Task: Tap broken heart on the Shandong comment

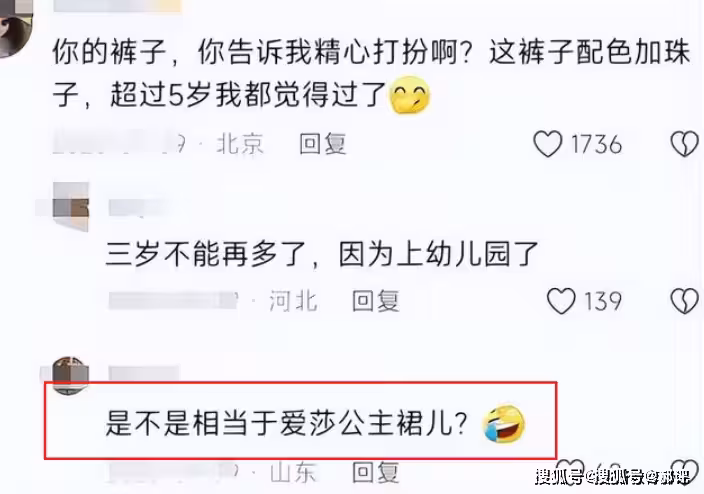Action: point(685,469)
